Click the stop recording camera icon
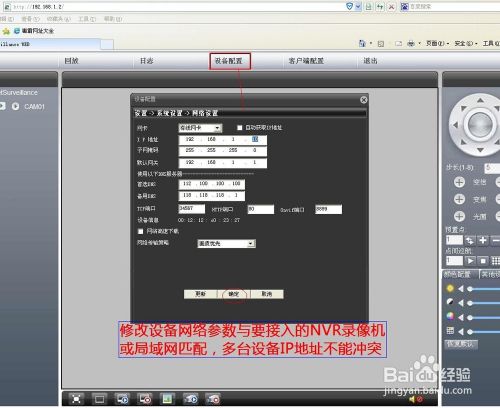Screen dimensions: 500x408 click(213, 399)
